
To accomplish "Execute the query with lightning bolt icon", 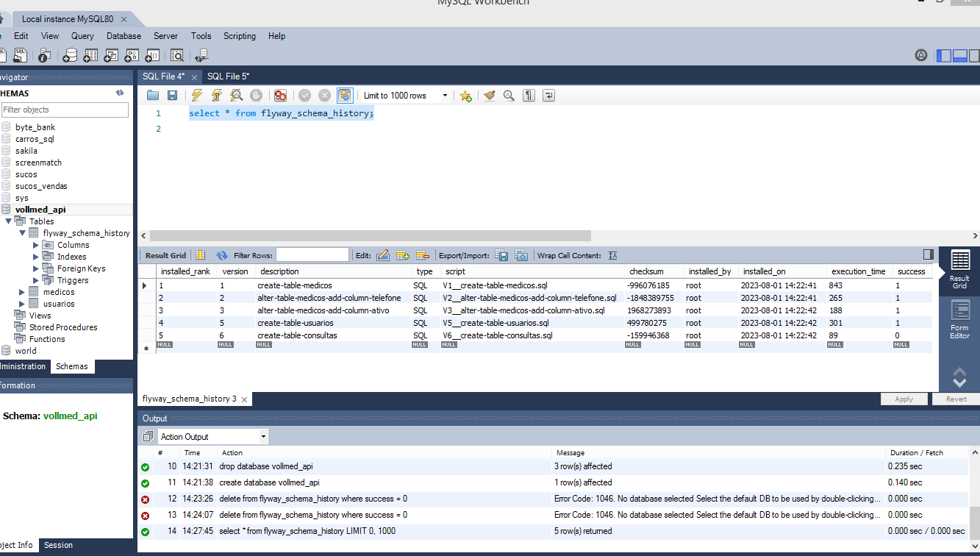I will click(196, 96).
